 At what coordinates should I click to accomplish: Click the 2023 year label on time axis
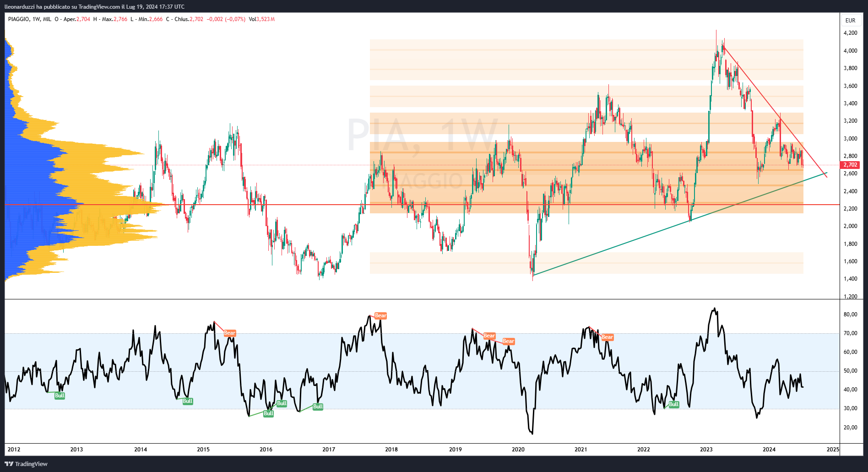[706, 450]
